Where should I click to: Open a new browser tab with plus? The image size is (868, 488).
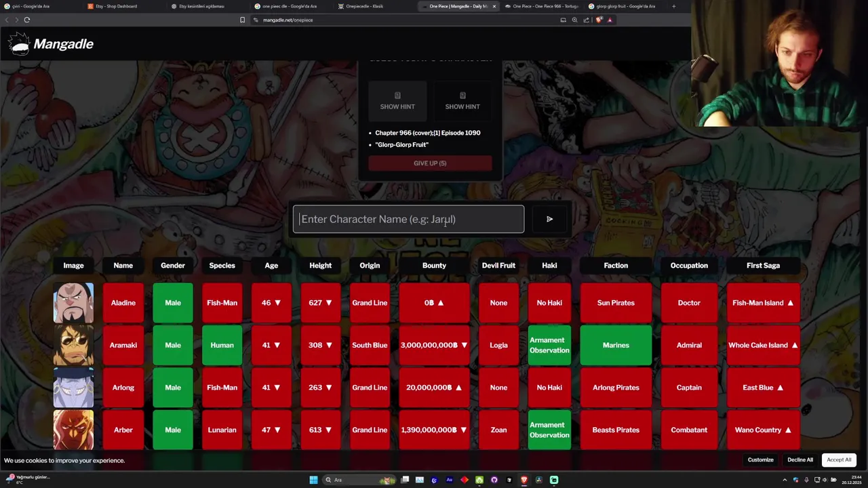coord(673,6)
